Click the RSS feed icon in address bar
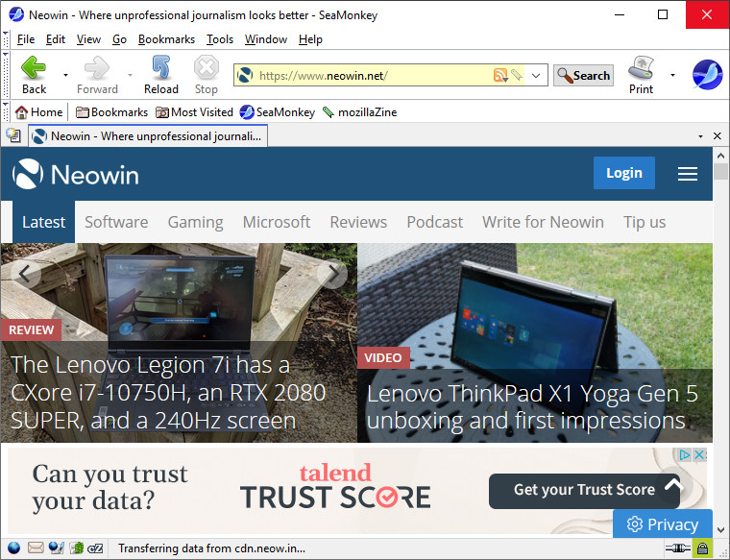Screen dimensions: 730x560 499,75
